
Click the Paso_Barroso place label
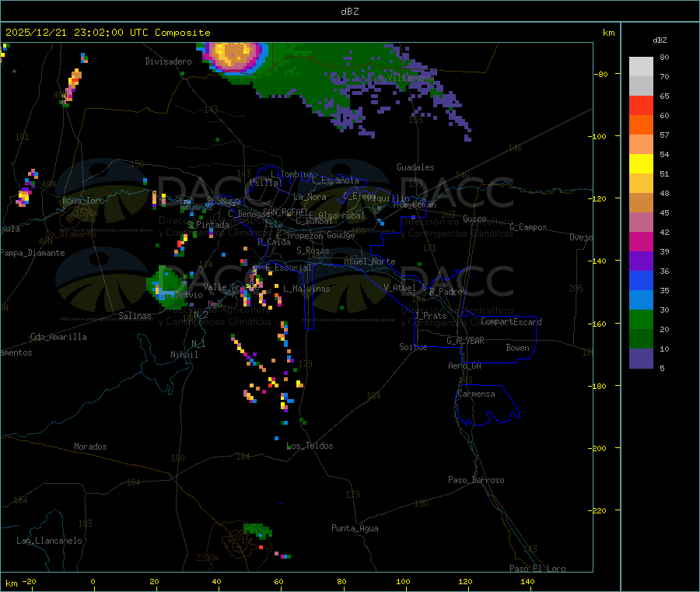tap(476, 480)
